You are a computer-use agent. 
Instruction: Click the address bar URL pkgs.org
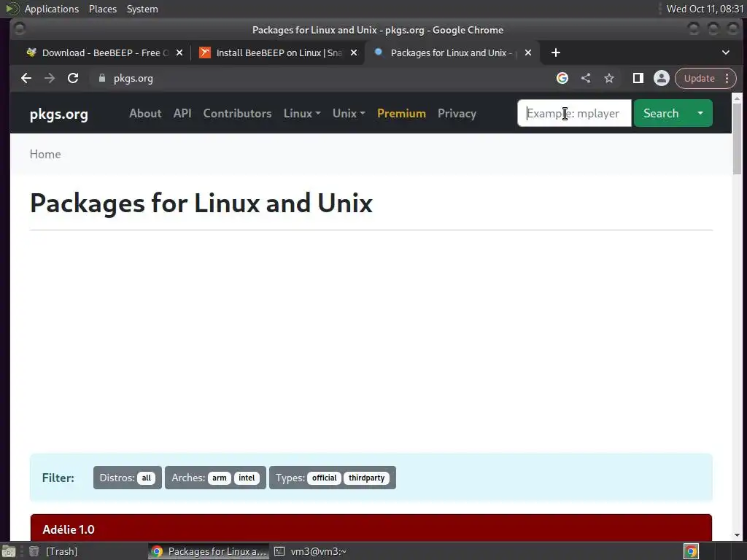point(133,79)
